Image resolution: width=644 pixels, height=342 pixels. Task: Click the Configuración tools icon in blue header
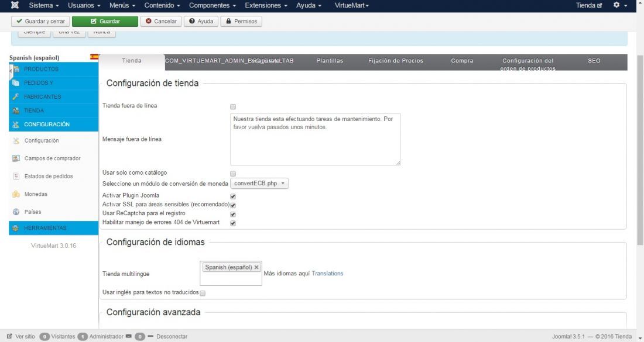pos(16,125)
